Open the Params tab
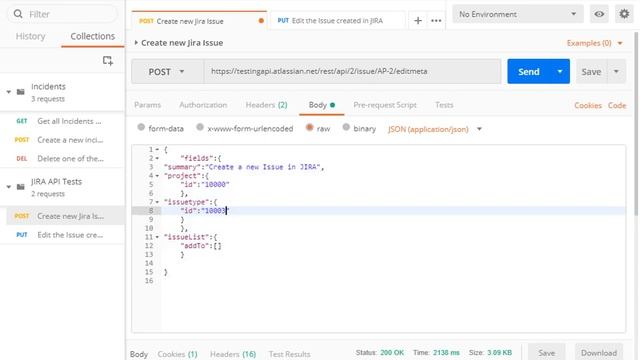The height and width of the screenshot is (360, 640). click(x=147, y=105)
